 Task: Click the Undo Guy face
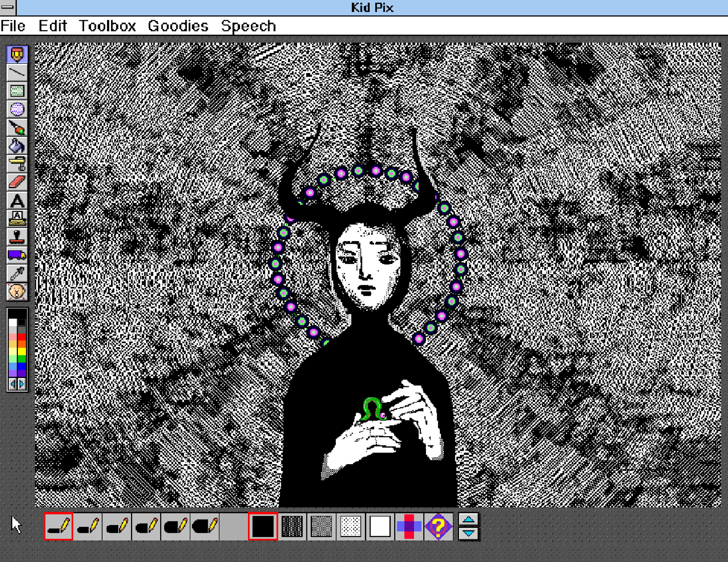click(x=17, y=292)
